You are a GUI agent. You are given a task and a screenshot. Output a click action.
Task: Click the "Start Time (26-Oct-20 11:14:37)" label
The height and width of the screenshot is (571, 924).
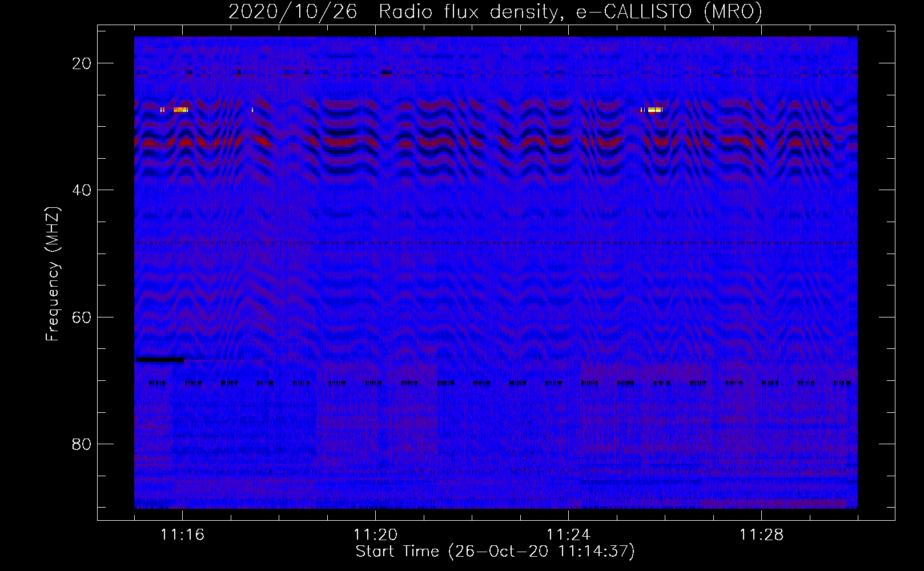(495, 552)
